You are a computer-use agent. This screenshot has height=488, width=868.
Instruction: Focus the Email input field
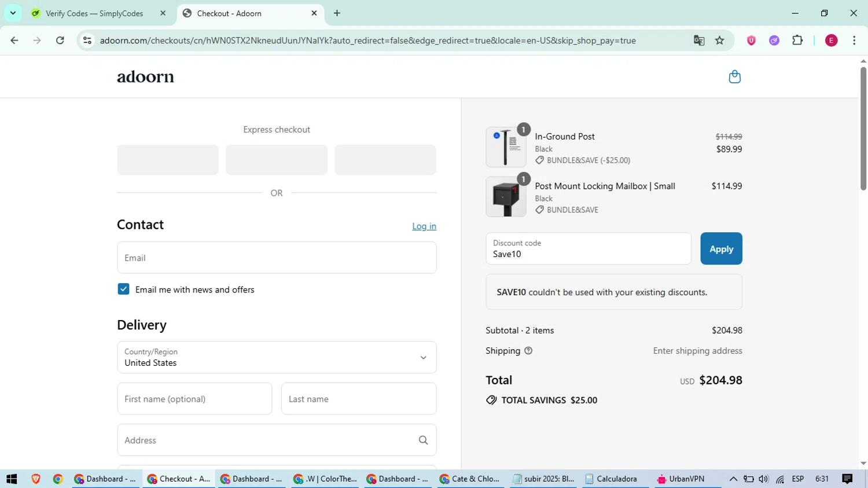[277, 258]
